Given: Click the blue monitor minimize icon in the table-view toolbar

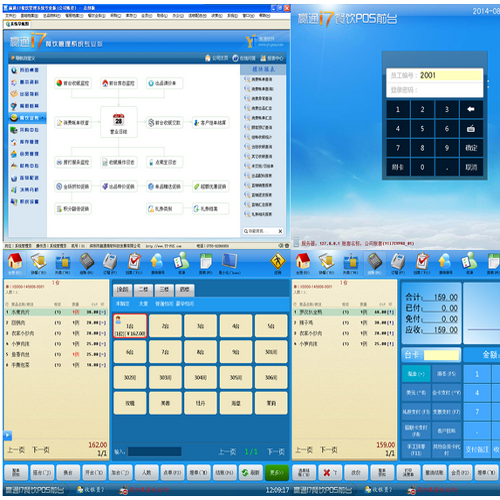Looking at the screenshot, I should pyautogui.click(x=229, y=261).
